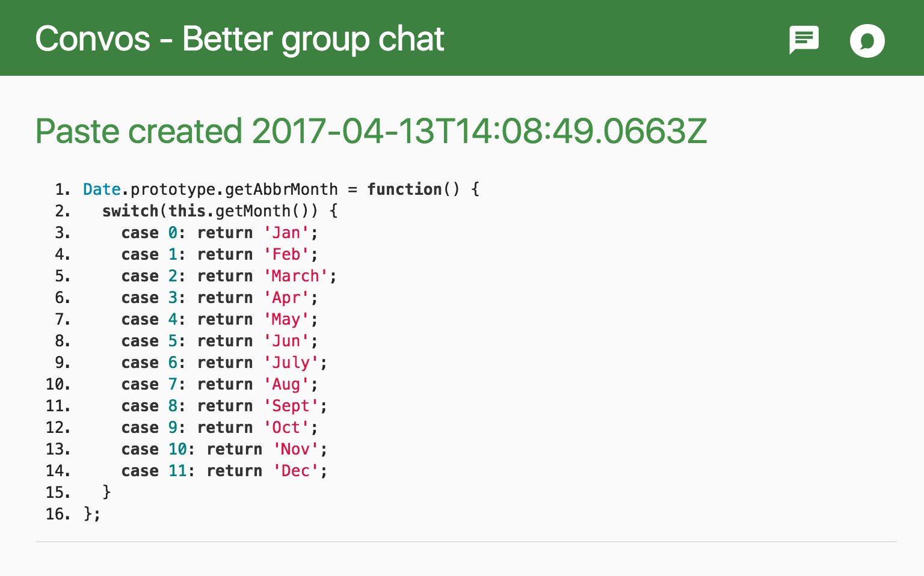
Task: Click the case 10 'Nov' line
Action: pos(224,449)
